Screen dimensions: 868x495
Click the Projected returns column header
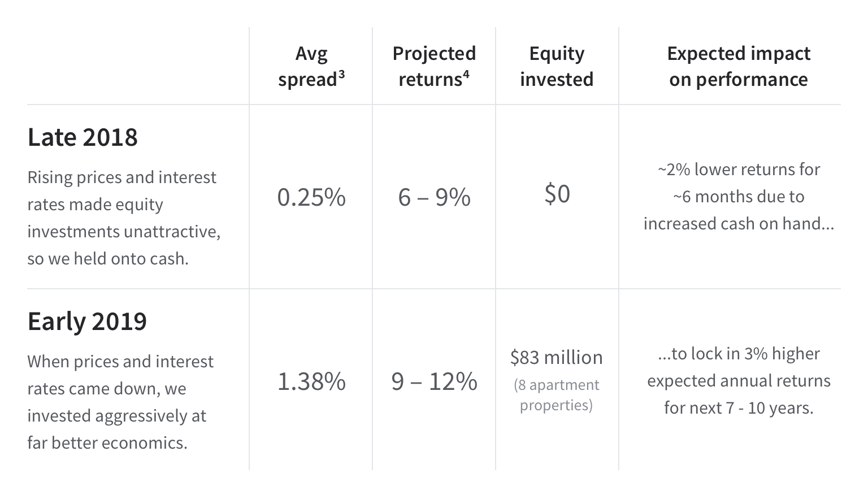tap(434, 66)
